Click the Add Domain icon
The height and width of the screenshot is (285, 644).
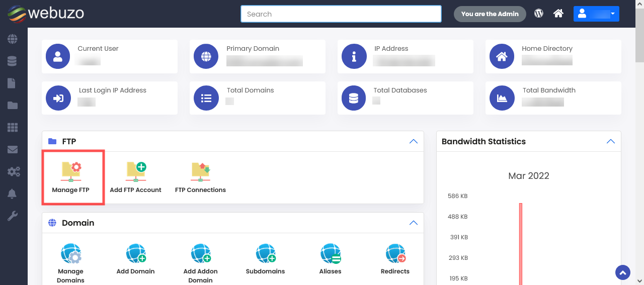pos(135,255)
